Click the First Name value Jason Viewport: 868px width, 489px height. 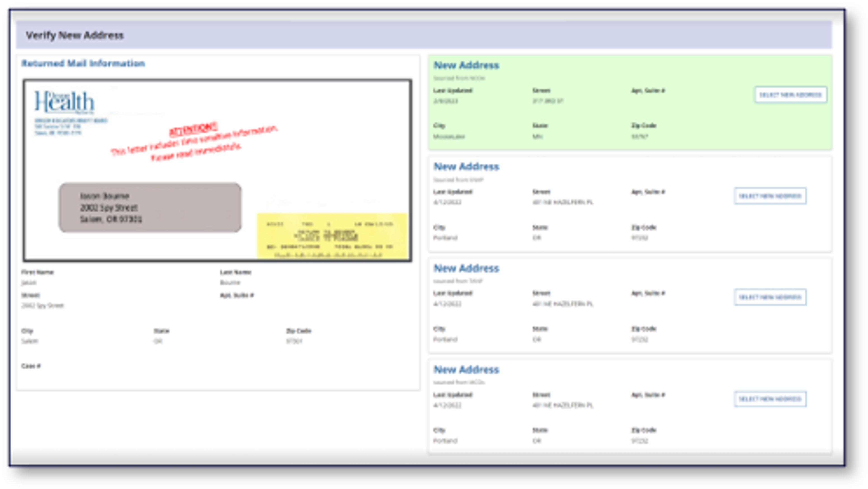[x=29, y=282]
